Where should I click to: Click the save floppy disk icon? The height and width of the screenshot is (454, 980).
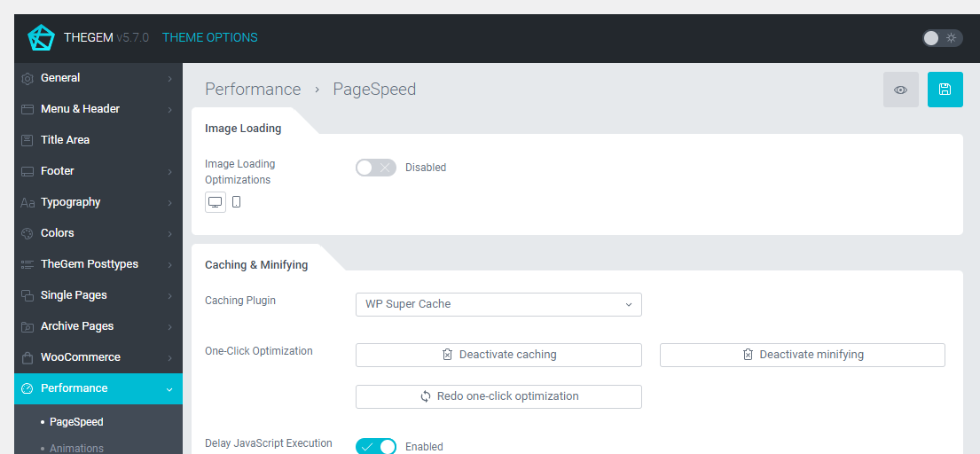click(945, 90)
